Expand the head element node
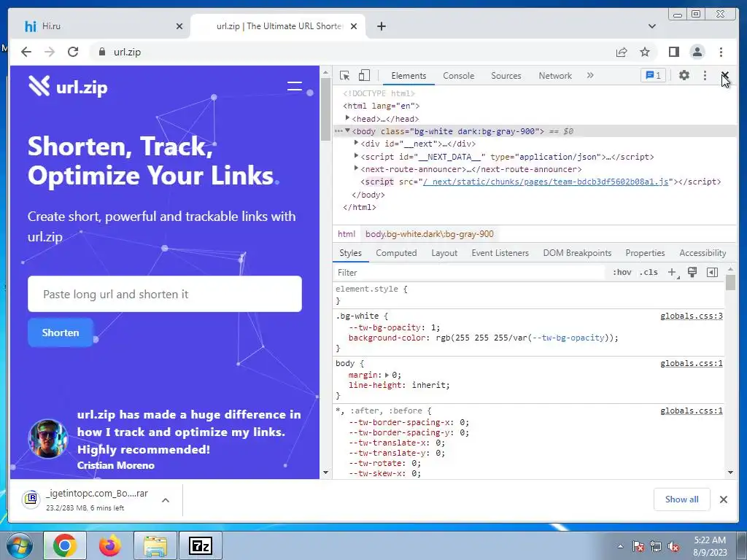Viewport: 747px width, 560px height. (x=347, y=117)
